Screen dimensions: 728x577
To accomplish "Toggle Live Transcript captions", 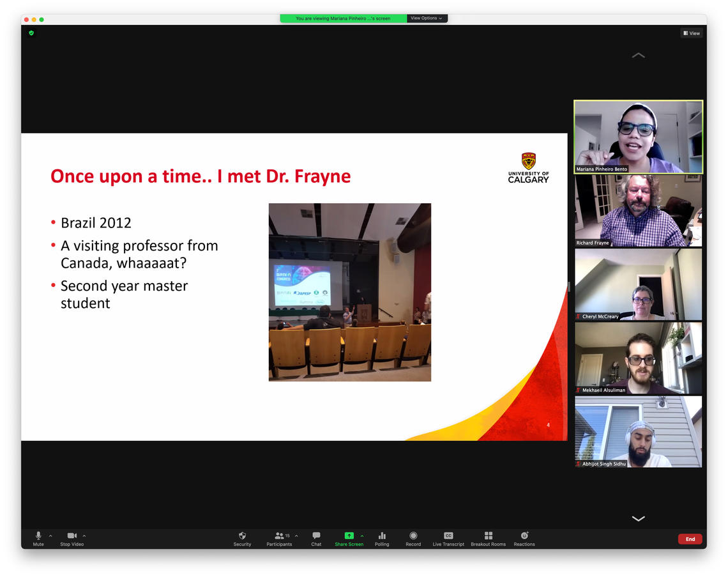I will 448,536.
